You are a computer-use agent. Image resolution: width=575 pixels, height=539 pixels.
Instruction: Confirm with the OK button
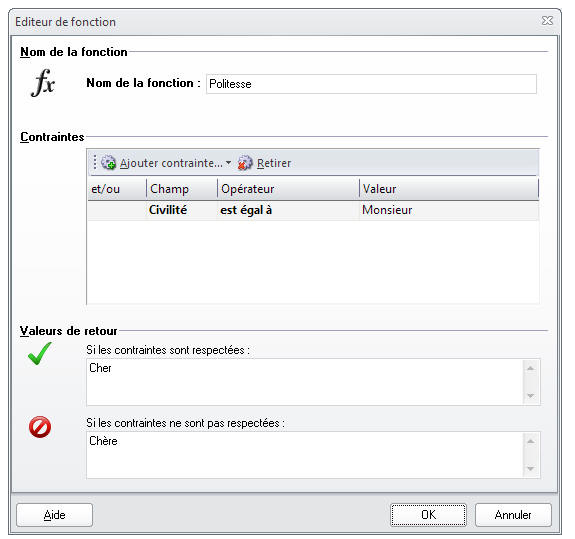click(x=428, y=515)
